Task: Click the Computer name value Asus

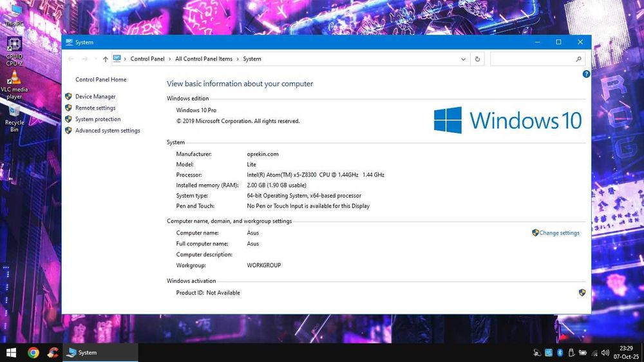Action: 252,233
